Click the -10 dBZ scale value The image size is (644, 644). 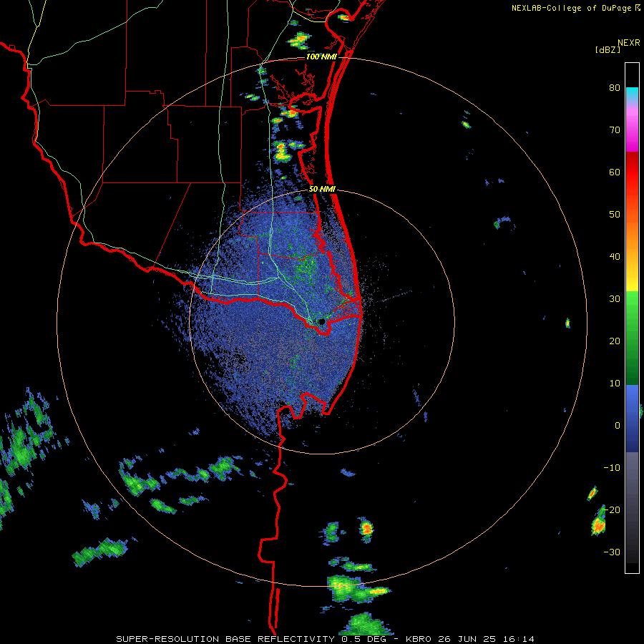point(612,468)
